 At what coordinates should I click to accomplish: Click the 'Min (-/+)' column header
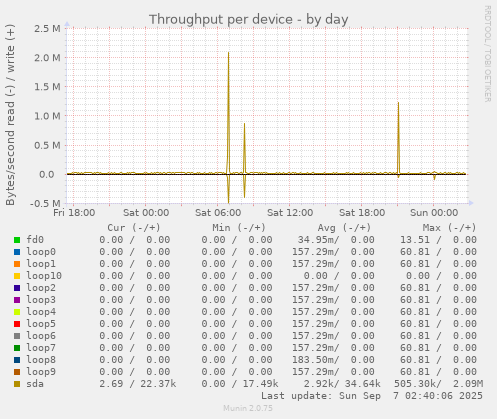[239, 228]
